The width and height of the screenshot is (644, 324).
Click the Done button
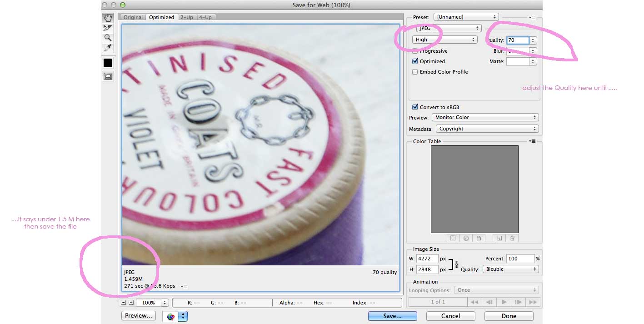click(509, 316)
